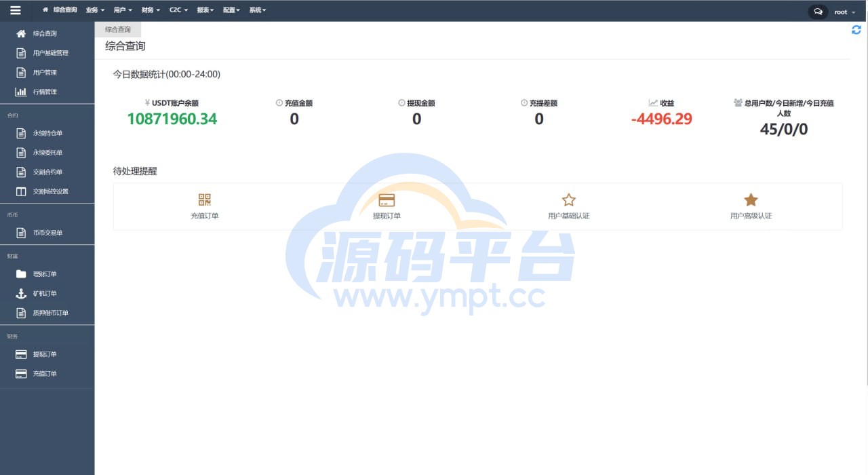The image size is (868, 475).
Task: Select the 综合查询 page tab
Action: (118, 29)
